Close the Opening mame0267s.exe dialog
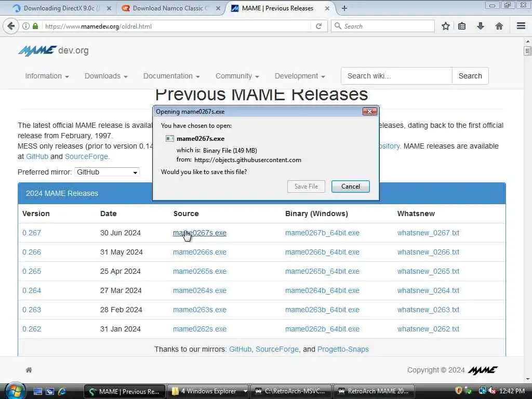Image resolution: width=532 pixels, height=399 pixels. [x=369, y=111]
